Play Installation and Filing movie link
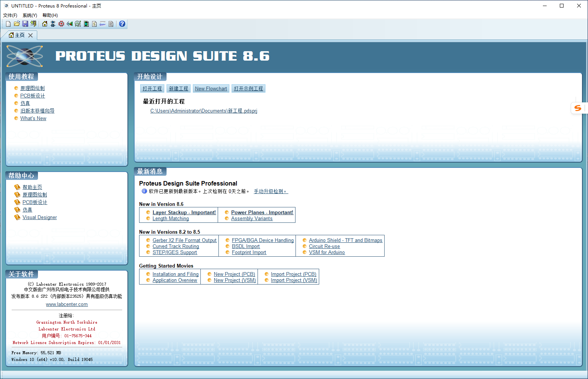This screenshot has width=588, height=379. click(176, 274)
